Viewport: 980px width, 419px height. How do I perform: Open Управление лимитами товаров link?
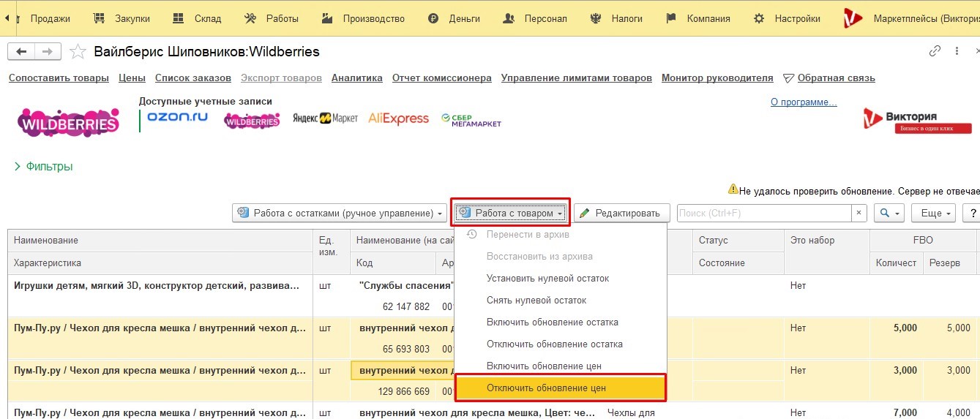tap(577, 78)
